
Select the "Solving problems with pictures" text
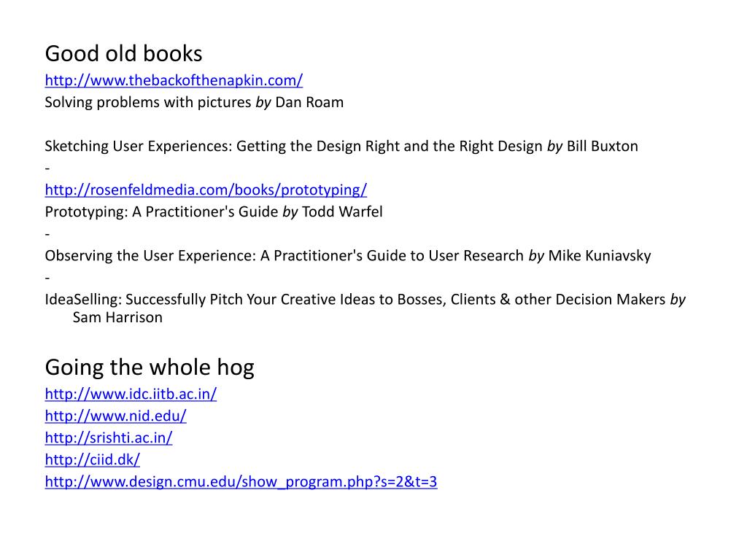coord(147,102)
